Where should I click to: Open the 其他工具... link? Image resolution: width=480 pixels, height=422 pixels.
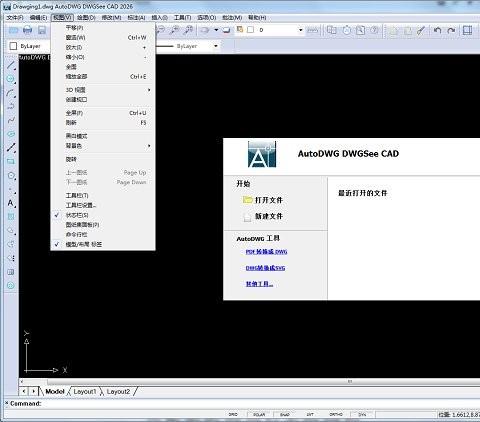pyautogui.click(x=259, y=284)
